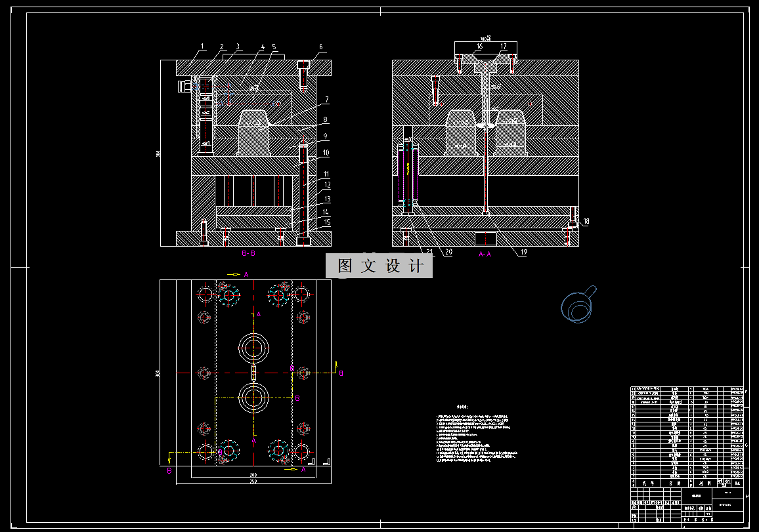Click part callout number 11
The height and width of the screenshot is (532, 759).
[326, 174]
